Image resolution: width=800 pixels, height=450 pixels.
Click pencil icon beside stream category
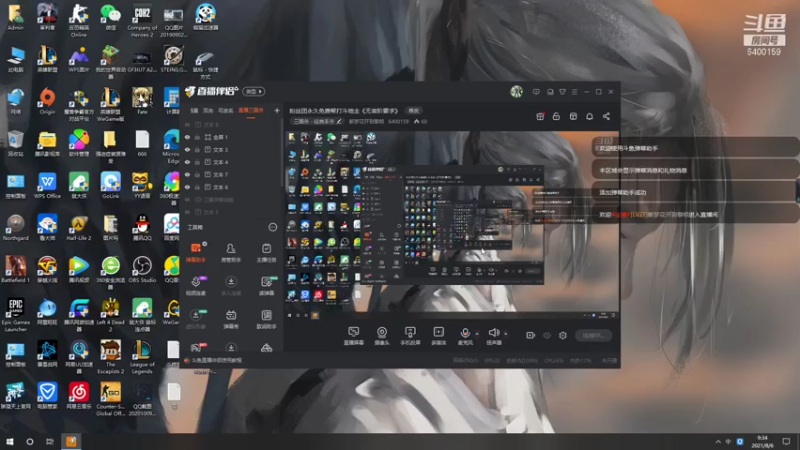pos(339,121)
